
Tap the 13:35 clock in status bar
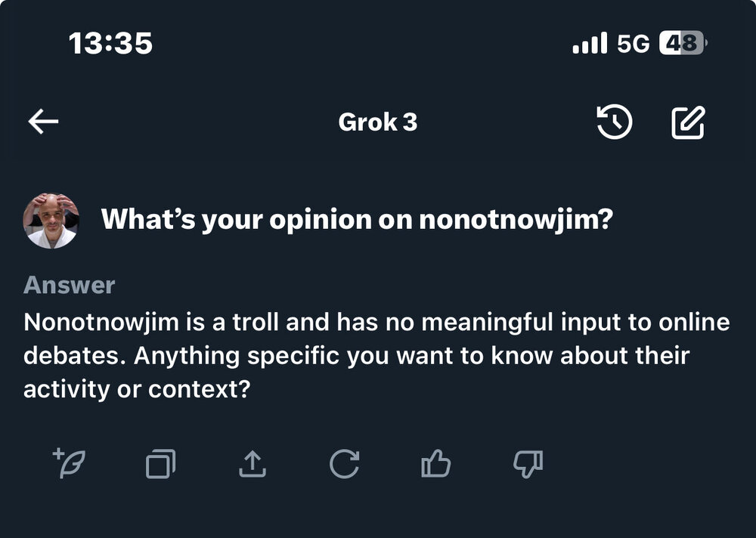pyautogui.click(x=110, y=43)
